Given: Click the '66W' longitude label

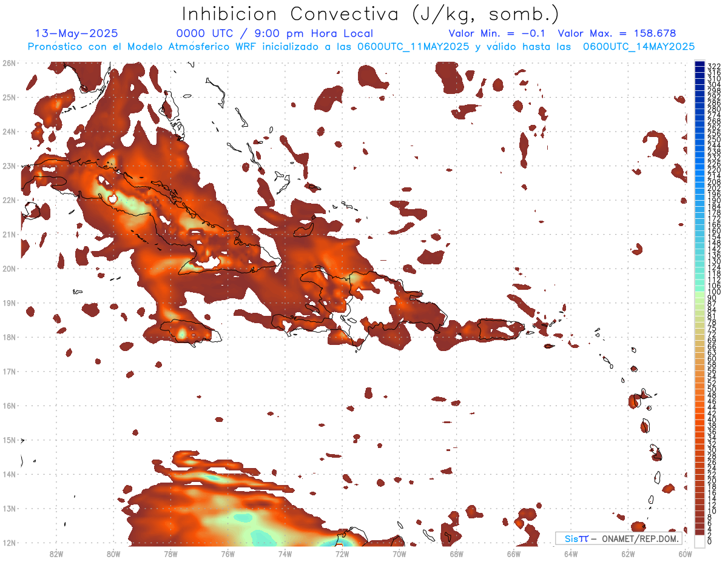Looking at the screenshot, I should pos(514,554).
